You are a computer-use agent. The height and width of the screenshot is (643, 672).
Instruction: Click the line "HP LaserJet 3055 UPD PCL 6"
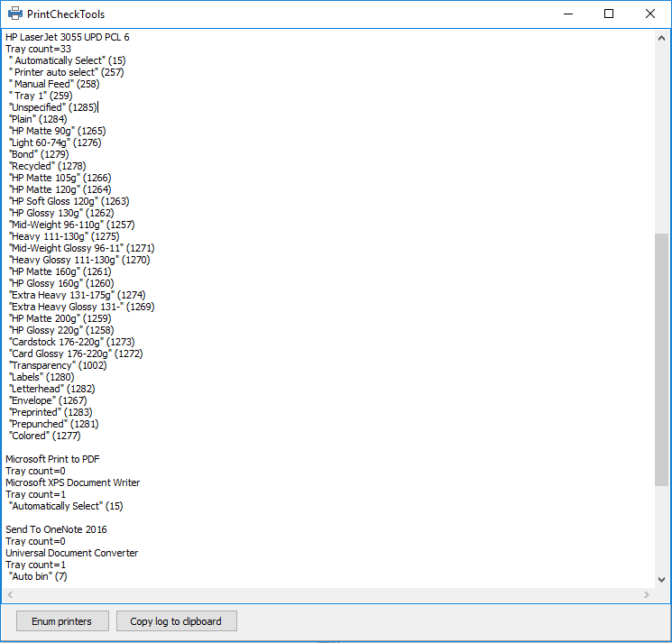[x=68, y=37]
